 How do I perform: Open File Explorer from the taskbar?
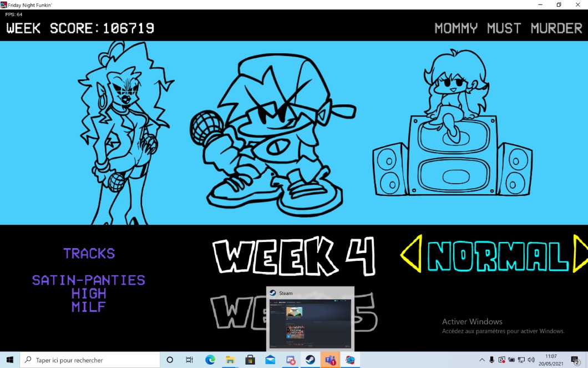click(x=230, y=360)
